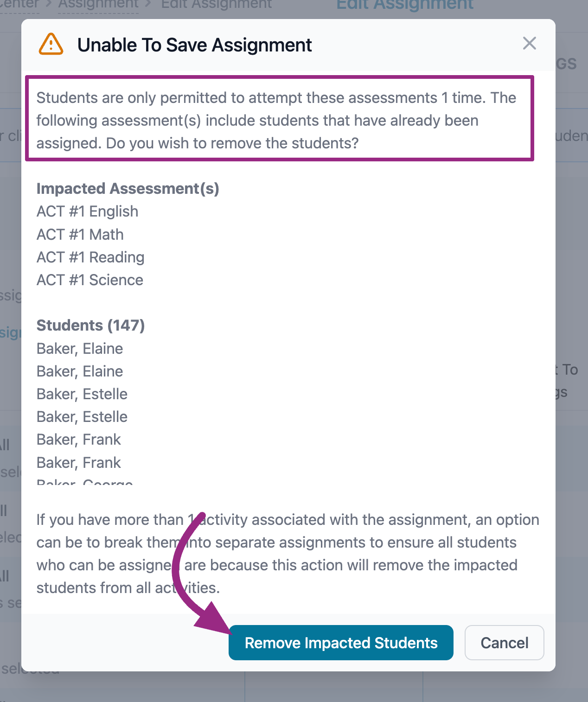Pick the first Baker, Frank entry
This screenshot has width=588, height=702.
79,440
